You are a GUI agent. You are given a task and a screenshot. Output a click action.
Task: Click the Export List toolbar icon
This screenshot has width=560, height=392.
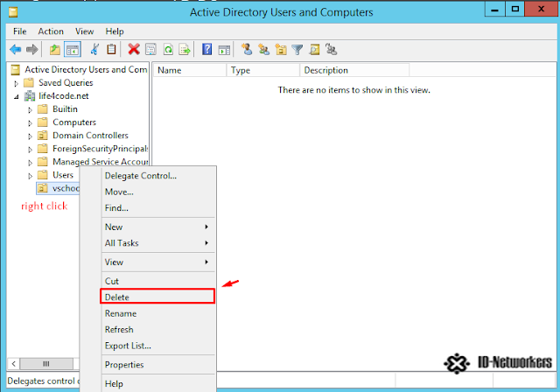185,49
